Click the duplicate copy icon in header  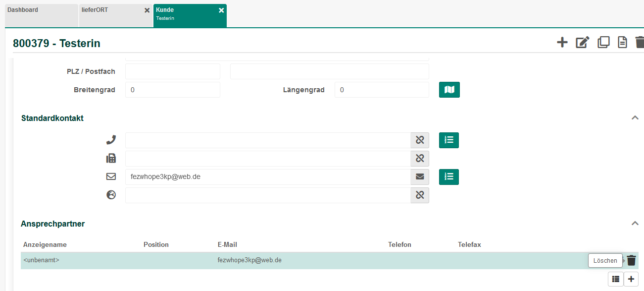tap(603, 43)
